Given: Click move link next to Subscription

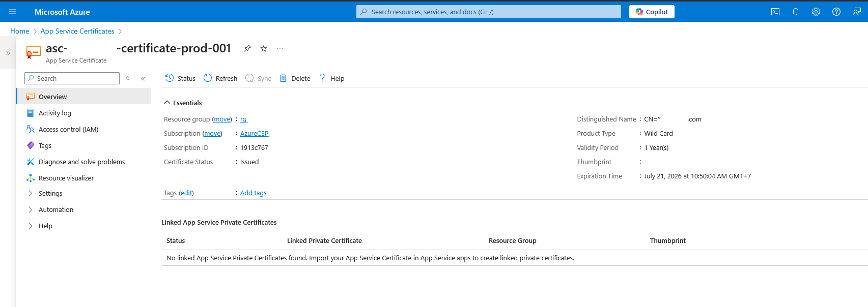Looking at the screenshot, I should [x=212, y=133].
